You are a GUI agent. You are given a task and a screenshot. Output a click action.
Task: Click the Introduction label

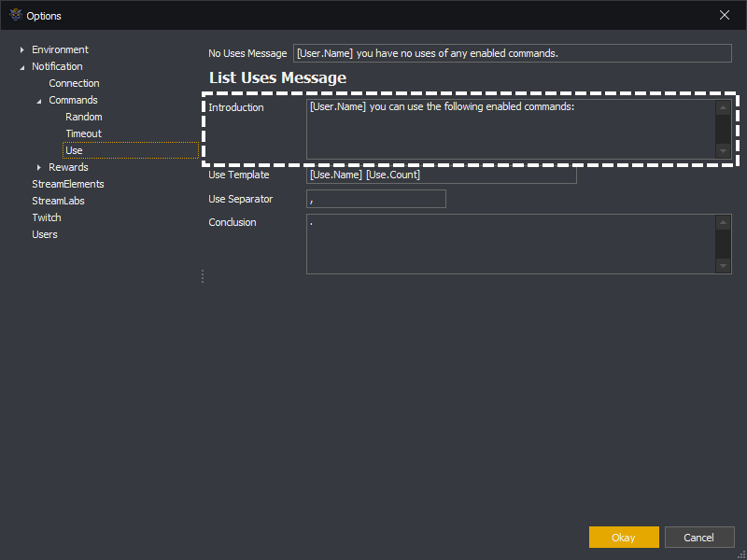tap(236, 107)
